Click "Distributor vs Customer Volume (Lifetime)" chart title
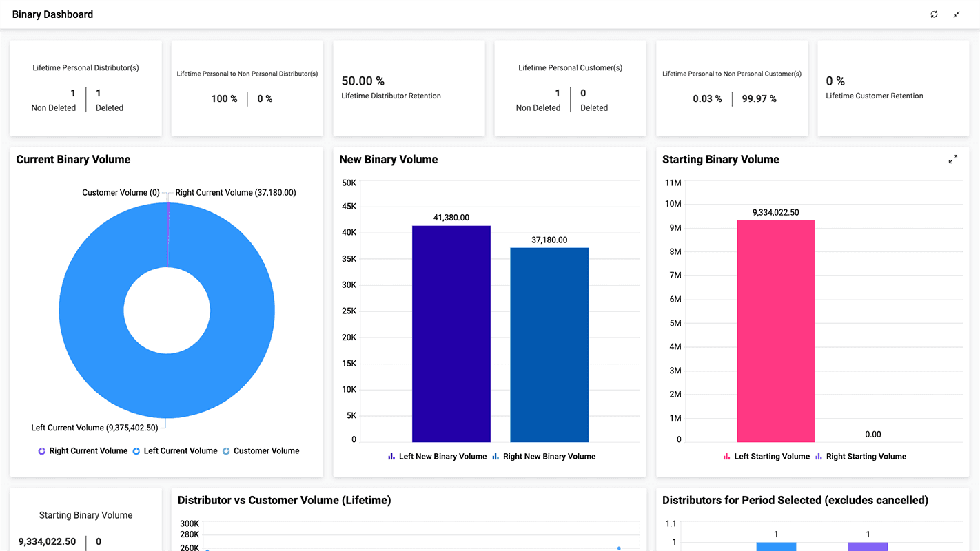Screen dimensions: 980x551 click(x=285, y=501)
